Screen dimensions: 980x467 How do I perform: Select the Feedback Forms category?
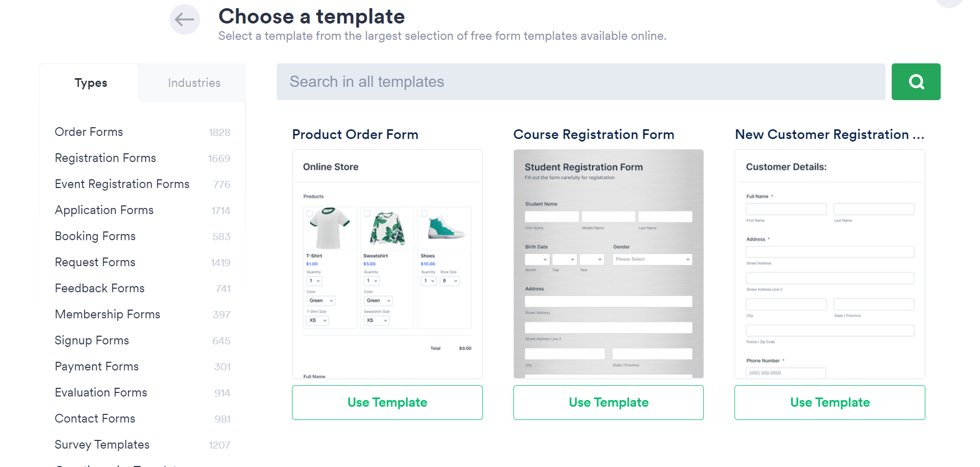pyautogui.click(x=99, y=288)
